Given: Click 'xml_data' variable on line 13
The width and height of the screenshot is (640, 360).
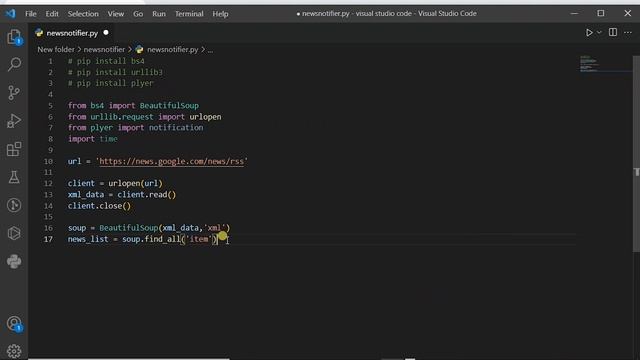Looking at the screenshot, I should (86, 195).
